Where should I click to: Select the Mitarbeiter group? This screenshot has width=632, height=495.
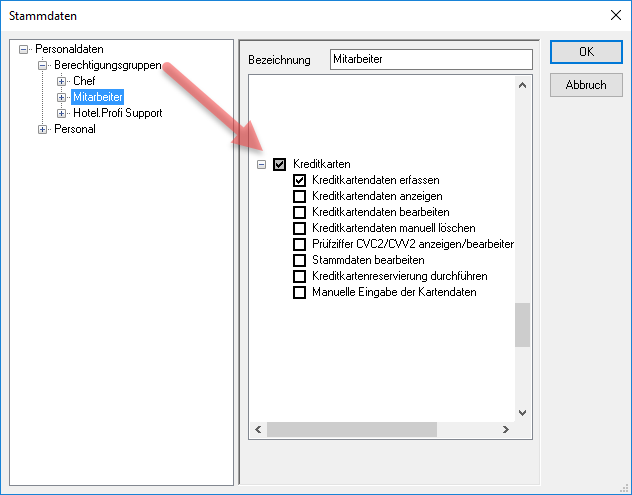coord(98,97)
